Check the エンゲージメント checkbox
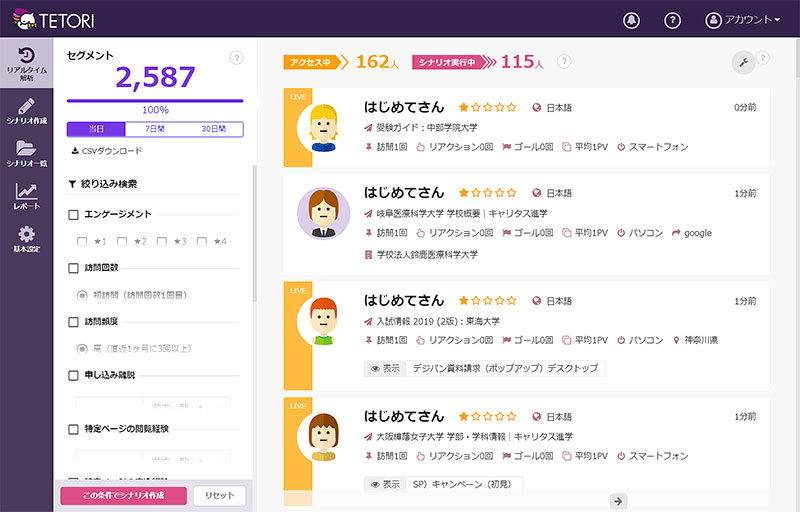The height and width of the screenshot is (512, 800). 73,215
